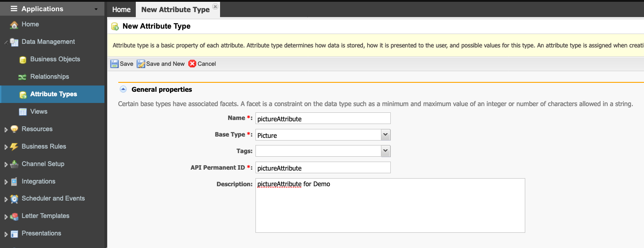Viewport: 644px width, 248px height.
Task: Open the Base Type dropdown arrow
Action: click(x=385, y=135)
